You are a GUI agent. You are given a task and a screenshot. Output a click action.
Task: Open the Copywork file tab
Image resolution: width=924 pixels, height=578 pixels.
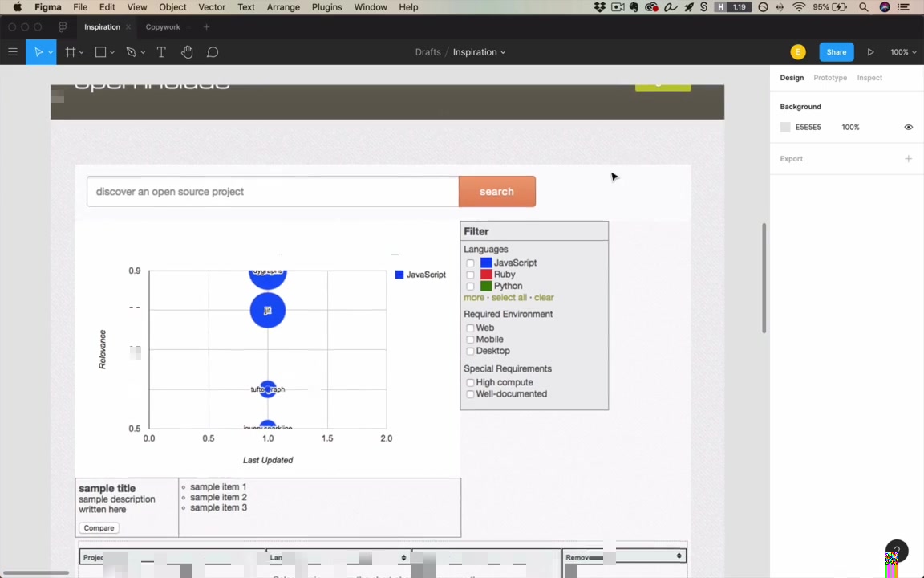tap(163, 27)
